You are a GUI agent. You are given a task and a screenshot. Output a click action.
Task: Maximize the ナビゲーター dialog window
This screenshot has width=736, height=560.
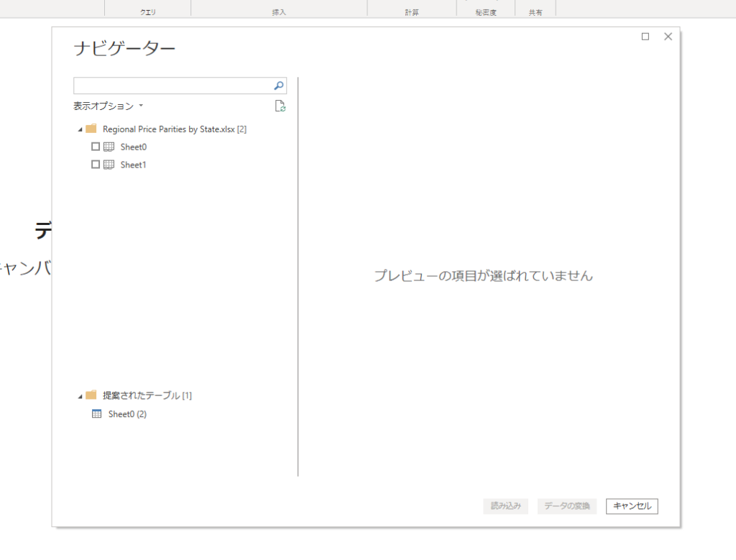(645, 37)
